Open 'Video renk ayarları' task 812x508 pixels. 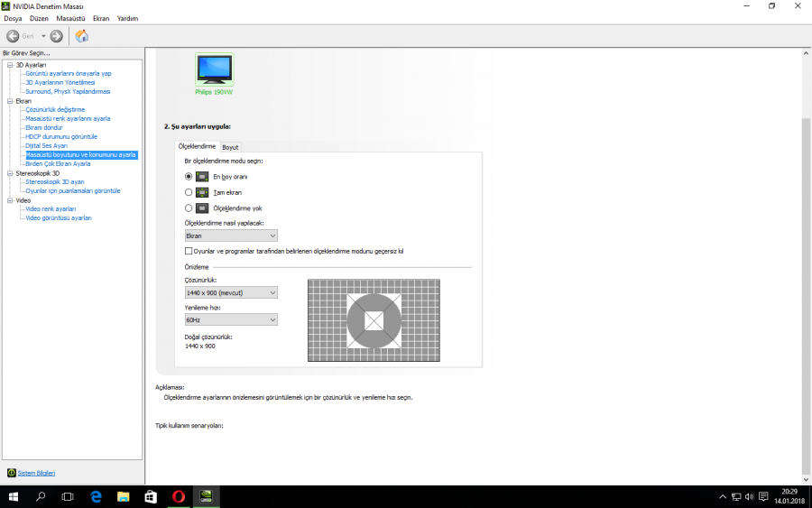click(51, 209)
